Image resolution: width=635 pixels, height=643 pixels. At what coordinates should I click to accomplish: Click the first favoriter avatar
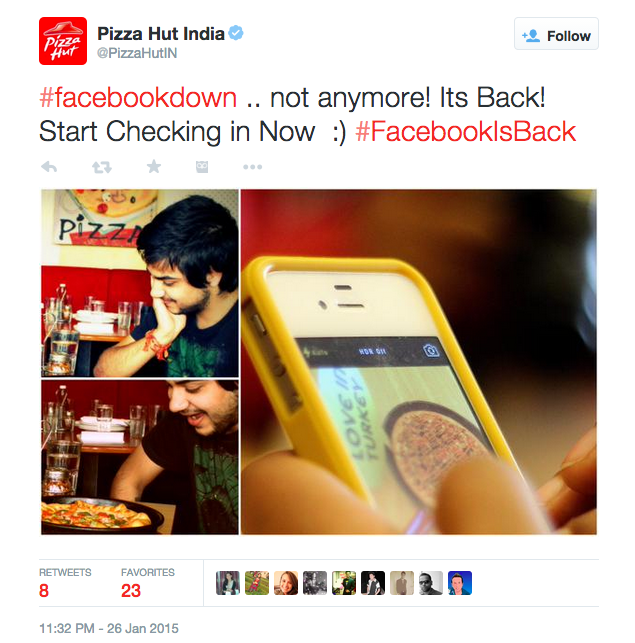pos(228,583)
